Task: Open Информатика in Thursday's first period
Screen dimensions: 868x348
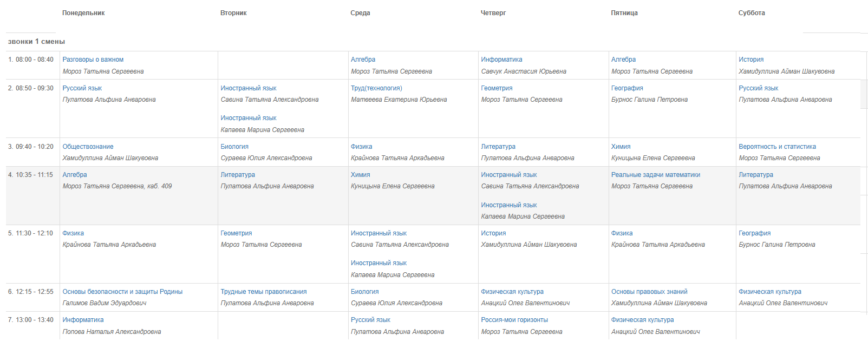Action: [x=501, y=60]
